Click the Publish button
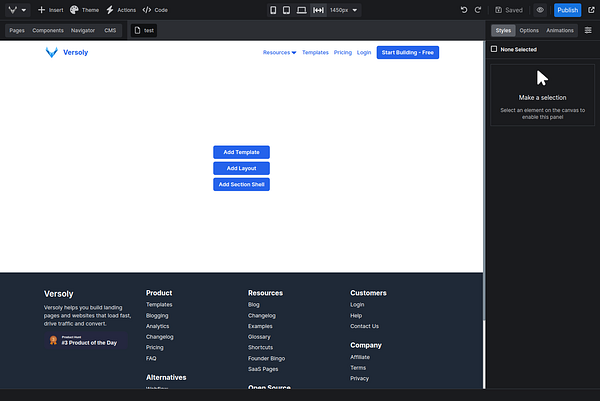600x401 pixels. coord(567,10)
